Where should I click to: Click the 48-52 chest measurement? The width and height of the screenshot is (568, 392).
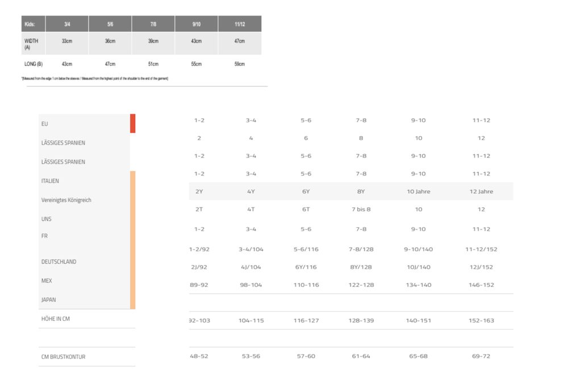[199, 356]
